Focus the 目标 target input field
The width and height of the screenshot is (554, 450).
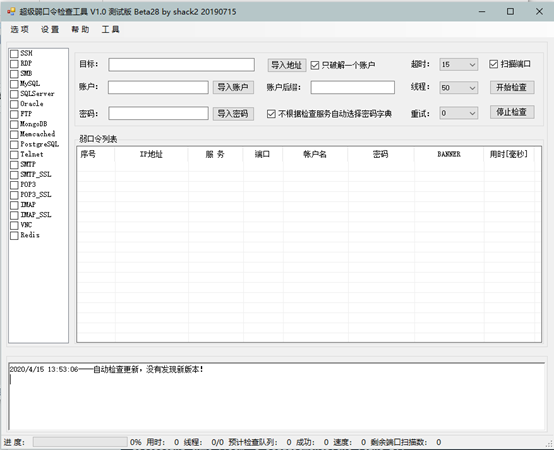point(181,65)
